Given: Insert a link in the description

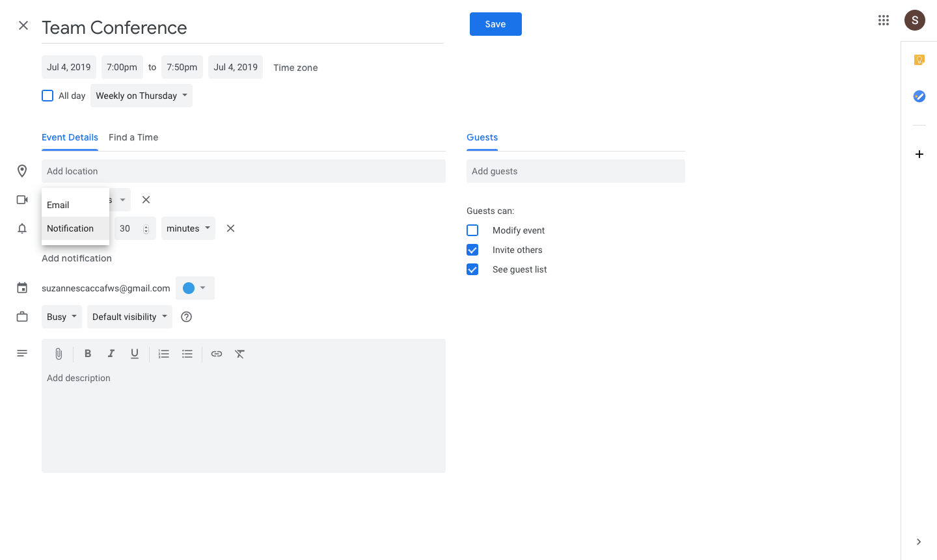Looking at the screenshot, I should 217,354.
